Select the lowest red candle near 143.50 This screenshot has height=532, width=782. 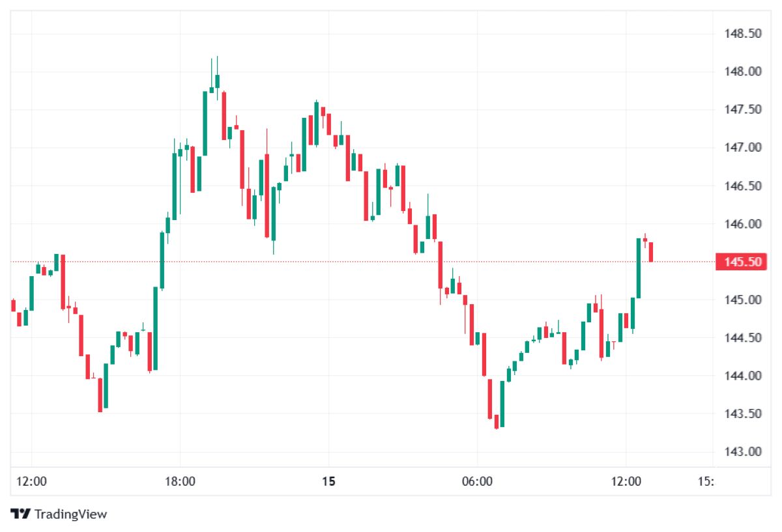[496, 421]
